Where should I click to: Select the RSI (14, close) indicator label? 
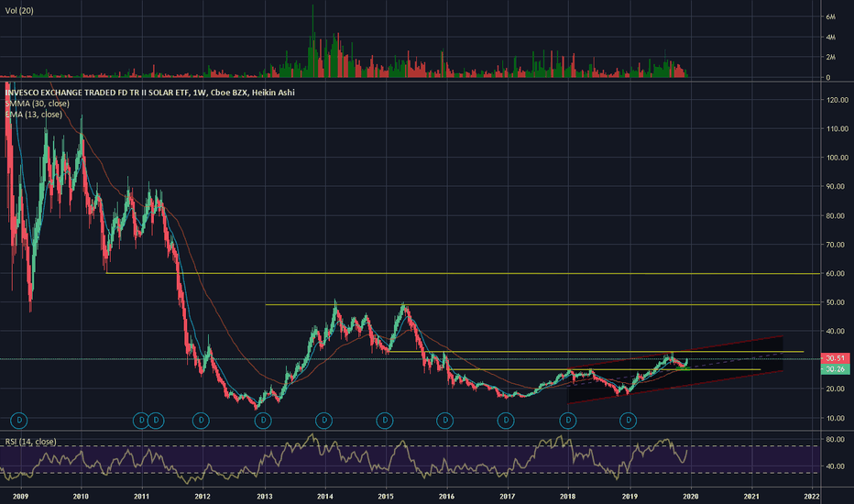(30, 442)
